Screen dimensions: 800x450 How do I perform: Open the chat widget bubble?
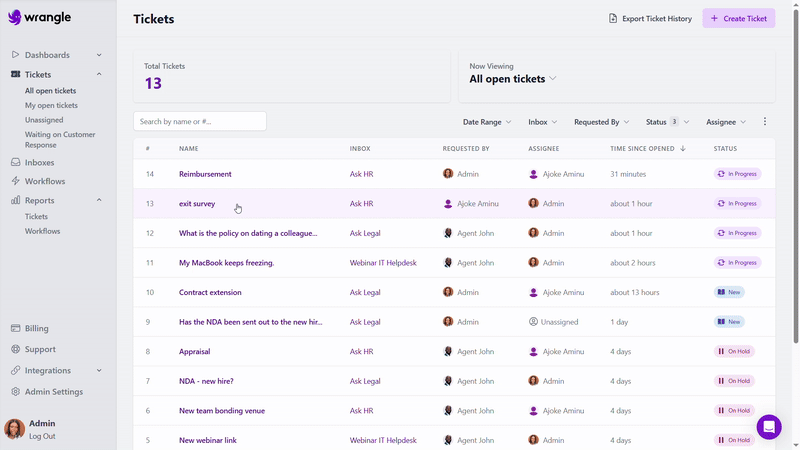768,427
